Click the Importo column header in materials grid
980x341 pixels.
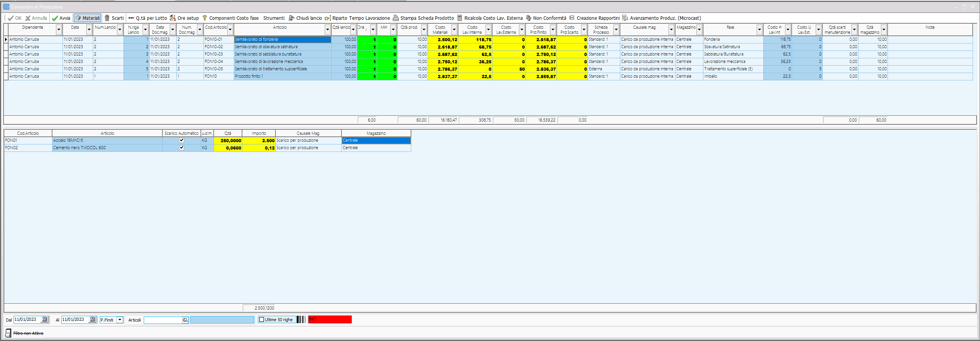259,133
